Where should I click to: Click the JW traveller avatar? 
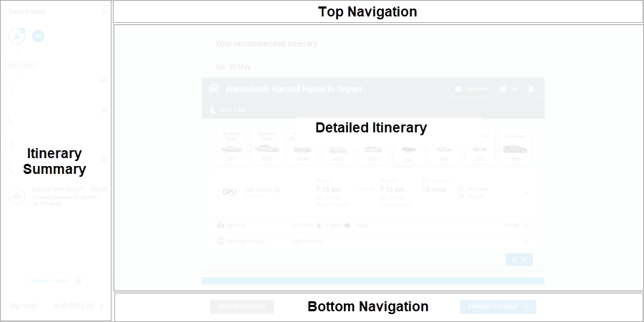pyautogui.click(x=38, y=36)
